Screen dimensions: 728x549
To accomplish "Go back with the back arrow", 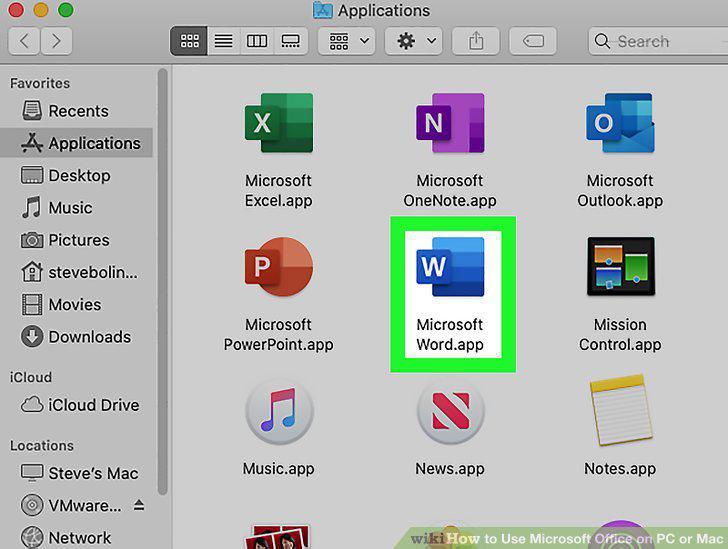I will click(24, 41).
